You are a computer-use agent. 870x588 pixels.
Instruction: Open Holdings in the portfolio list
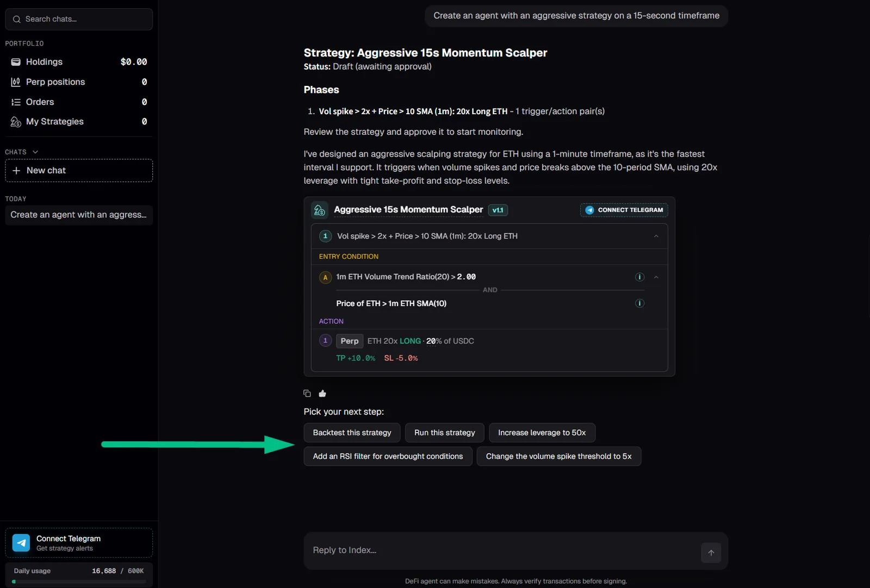[79, 62]
